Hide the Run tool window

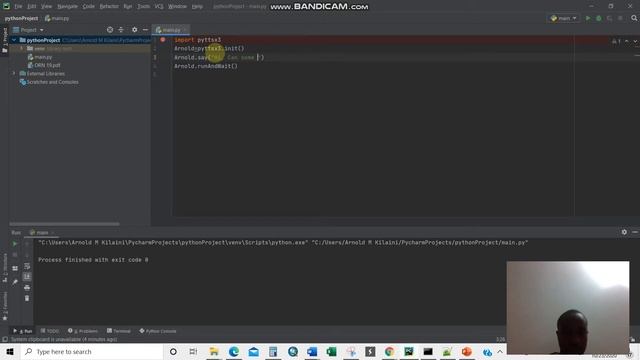tap(635, 232)
